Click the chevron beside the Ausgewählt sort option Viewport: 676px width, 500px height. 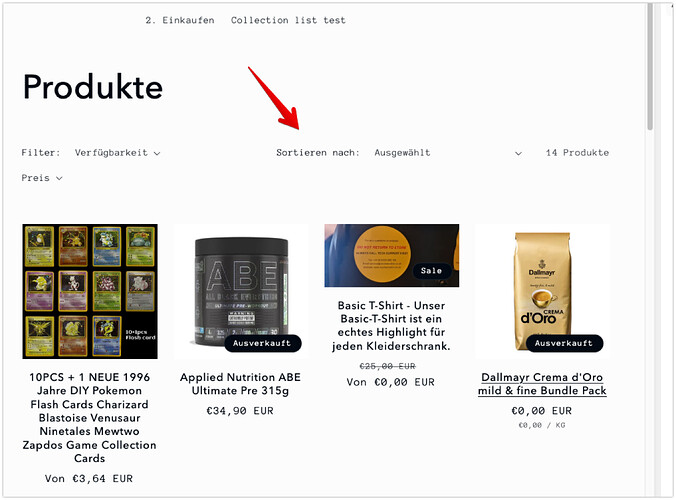tap(518, 153)
